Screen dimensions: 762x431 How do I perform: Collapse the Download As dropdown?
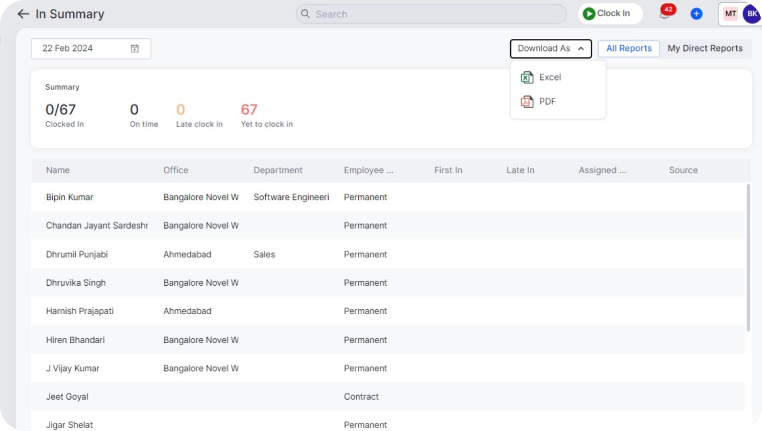pyautogui.click(x=551, y=49)
